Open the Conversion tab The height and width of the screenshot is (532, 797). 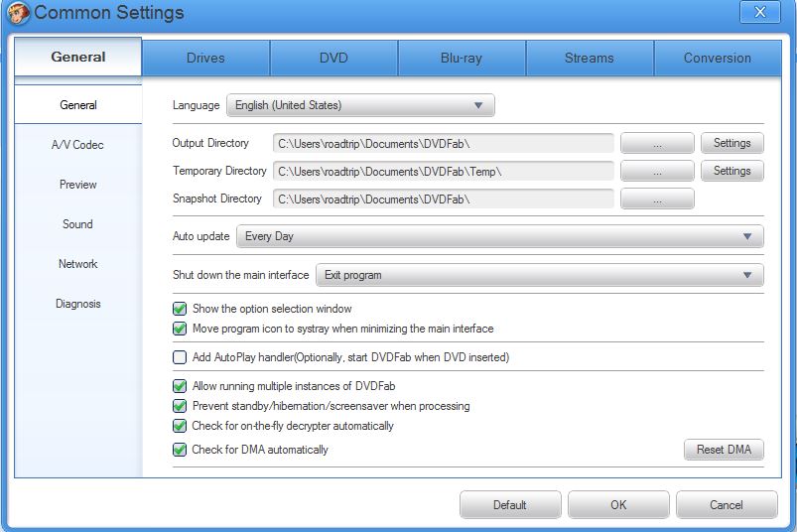click(x=718, y=58)
